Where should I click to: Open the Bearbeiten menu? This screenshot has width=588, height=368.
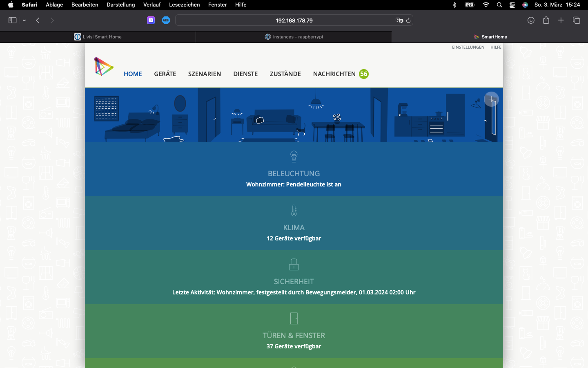tap(85, 4)
